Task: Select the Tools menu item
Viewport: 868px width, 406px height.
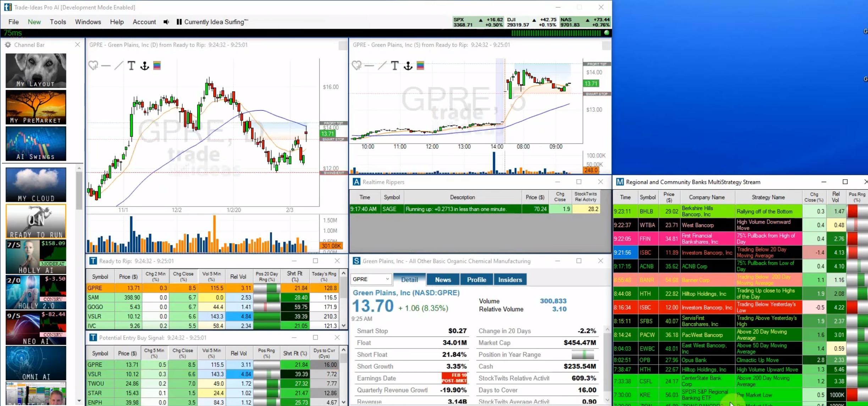Action: coord(57,22)
